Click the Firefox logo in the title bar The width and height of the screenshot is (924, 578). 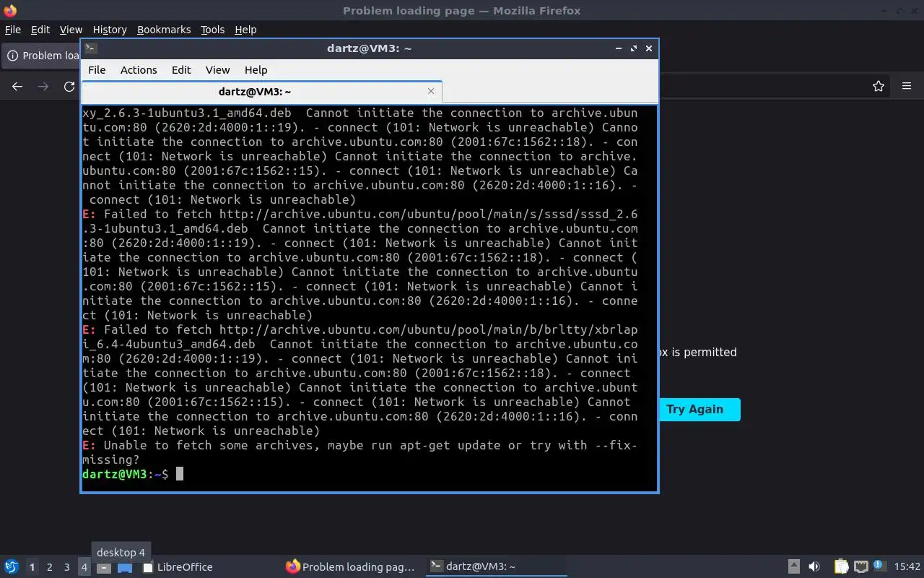pyautogui.click(x=10, y=10)
